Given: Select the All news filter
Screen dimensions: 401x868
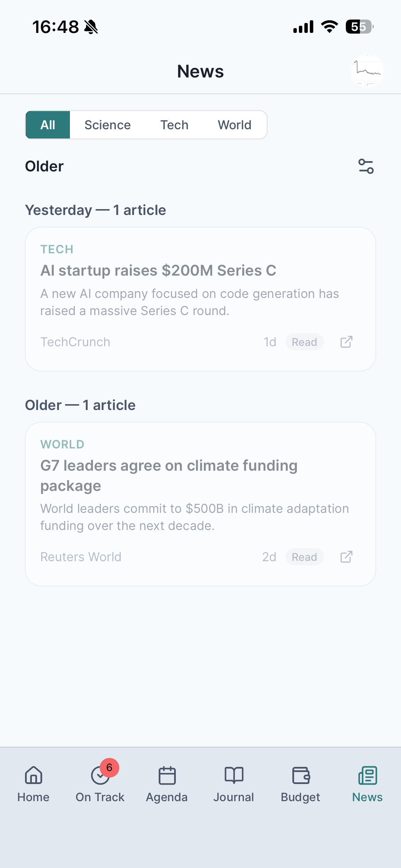Looking at the screenshot, I should coord(48,125).
